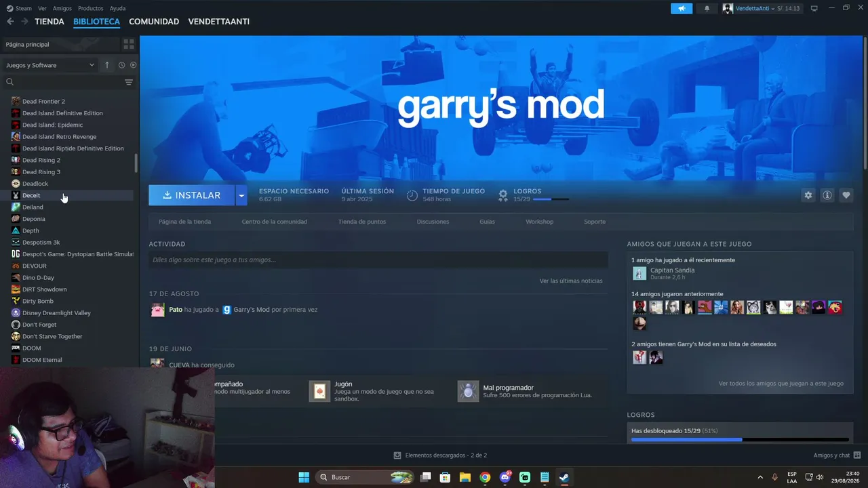
Task: Open the announcements megaphone button
Action: [682, 8]
